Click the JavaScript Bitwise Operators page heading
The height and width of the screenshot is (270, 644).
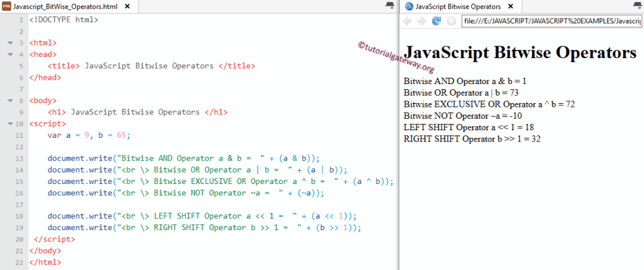521,52
